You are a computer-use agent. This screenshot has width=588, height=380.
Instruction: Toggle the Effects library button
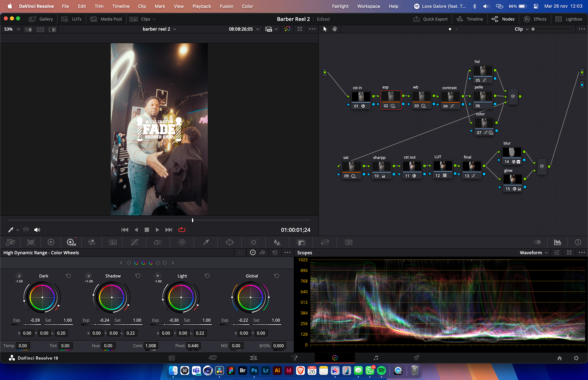pyautogui.click(x=535, y=19)
